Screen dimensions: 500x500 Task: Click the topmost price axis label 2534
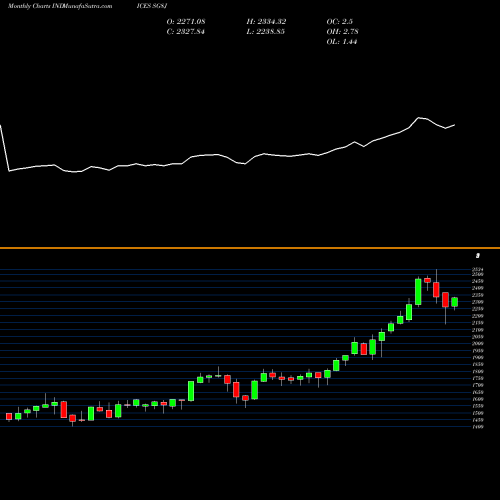pos(478,269)
